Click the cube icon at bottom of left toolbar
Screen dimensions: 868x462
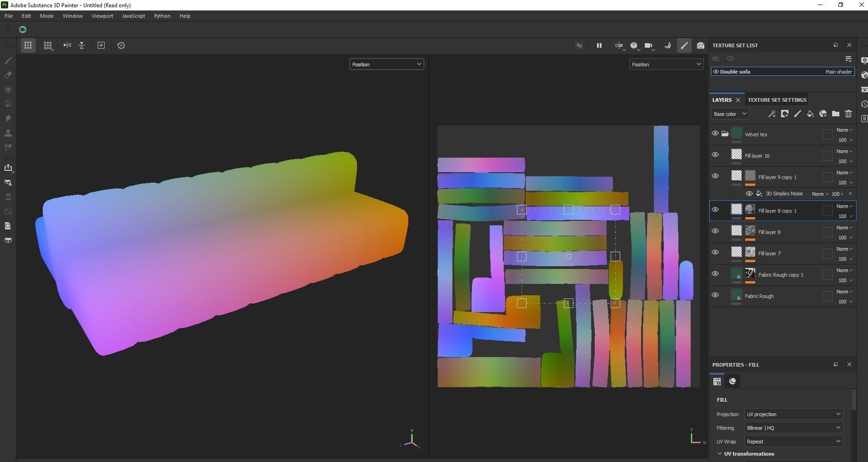pos(8,240)
